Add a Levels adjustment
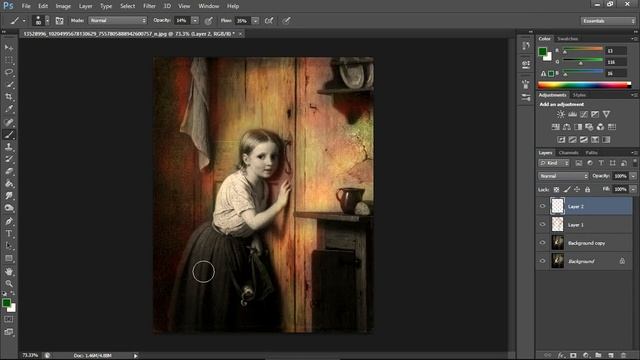This screenshot has width=640, height=360. [572, 114]
